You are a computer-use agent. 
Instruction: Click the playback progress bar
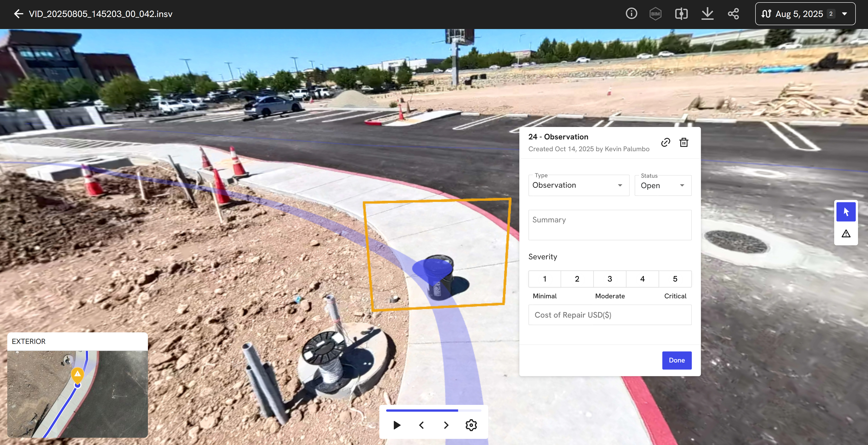point(433,410)
